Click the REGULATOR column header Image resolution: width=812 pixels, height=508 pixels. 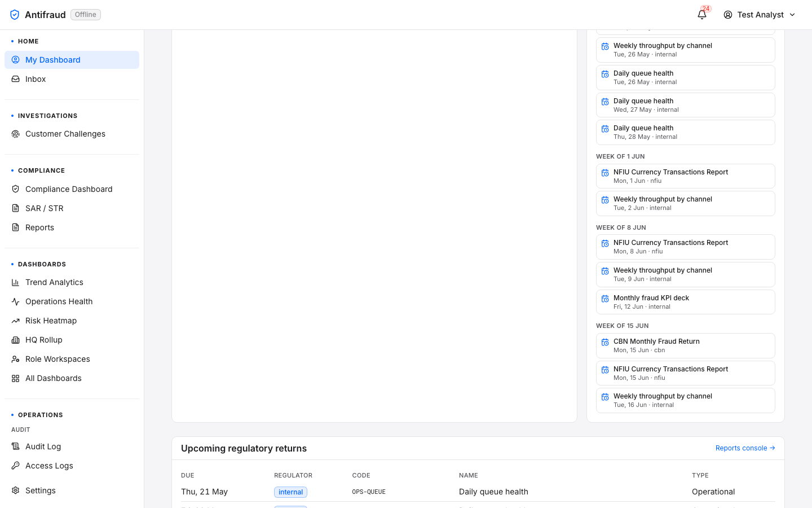[293, 475]
